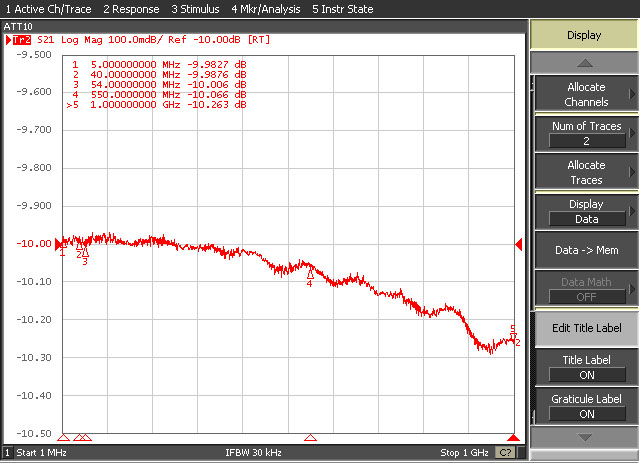Click the ATT10 title label

18,27
